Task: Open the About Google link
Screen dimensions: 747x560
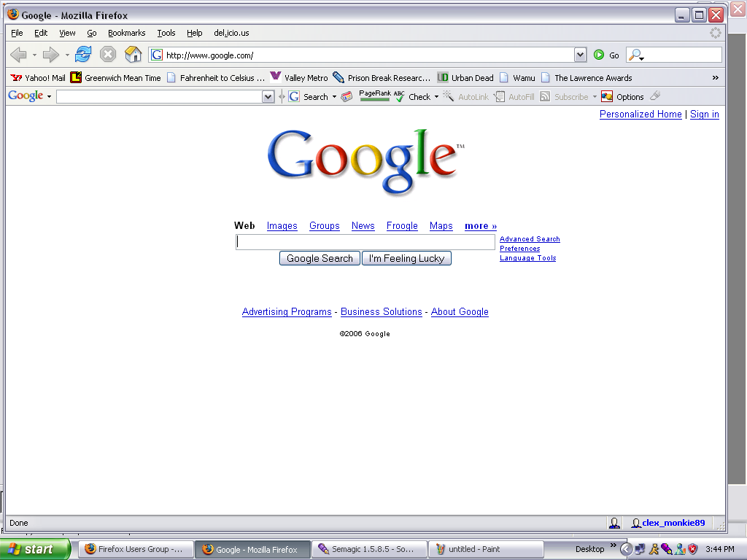Action: point(460,312)
